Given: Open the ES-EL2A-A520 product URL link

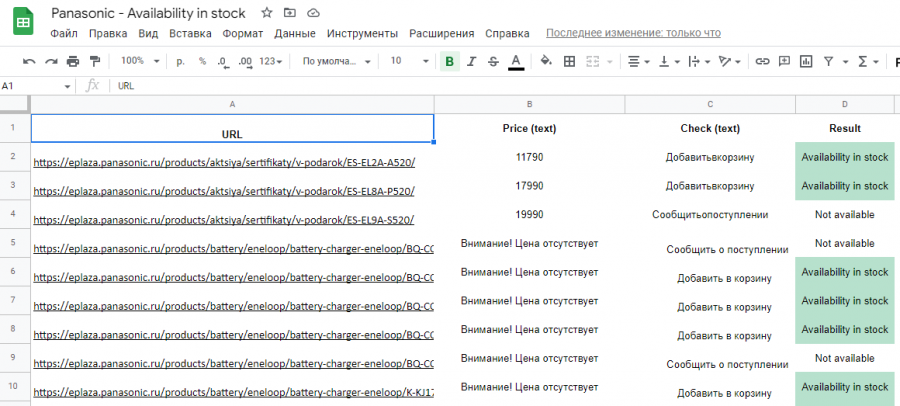Looking at the screenshot, I should 224,163.
